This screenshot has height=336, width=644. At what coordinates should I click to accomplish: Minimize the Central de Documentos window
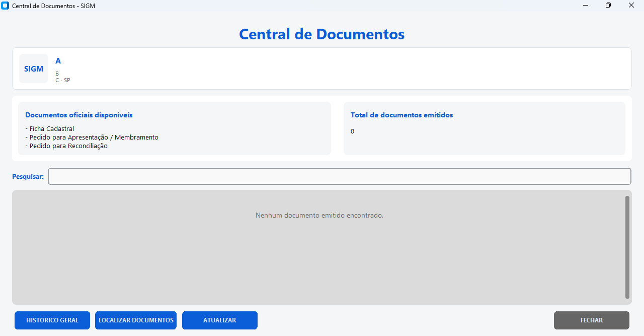pos(586,6)
